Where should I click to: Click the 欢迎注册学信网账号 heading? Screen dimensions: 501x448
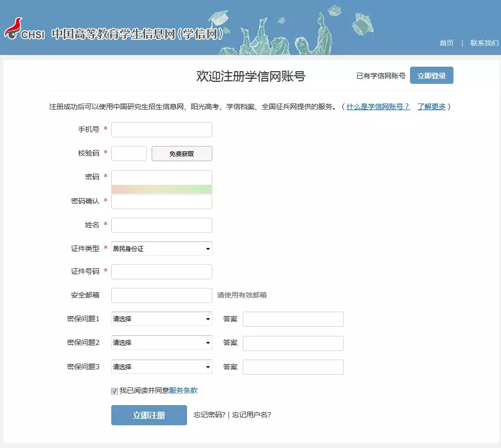pyautogui.click(x=251, y=76)
